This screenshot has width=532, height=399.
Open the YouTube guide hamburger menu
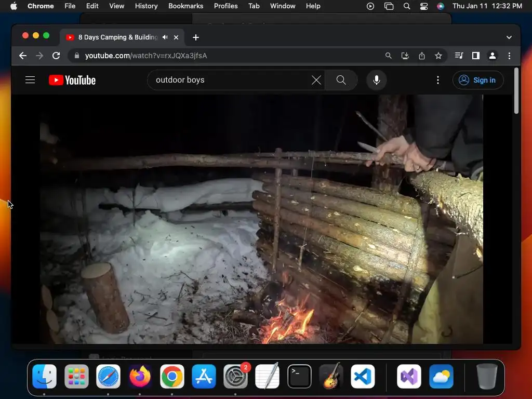pyautogui.click(x=30, y=80)
